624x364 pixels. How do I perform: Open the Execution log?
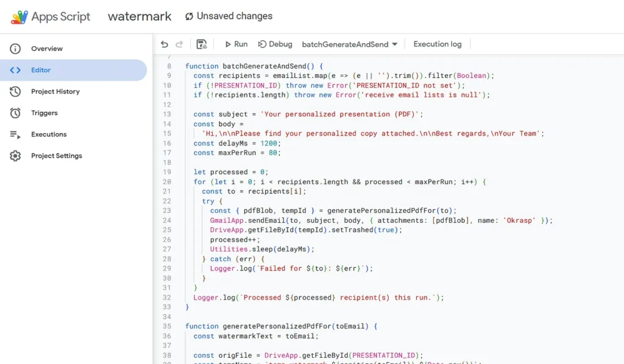point(437,44)
